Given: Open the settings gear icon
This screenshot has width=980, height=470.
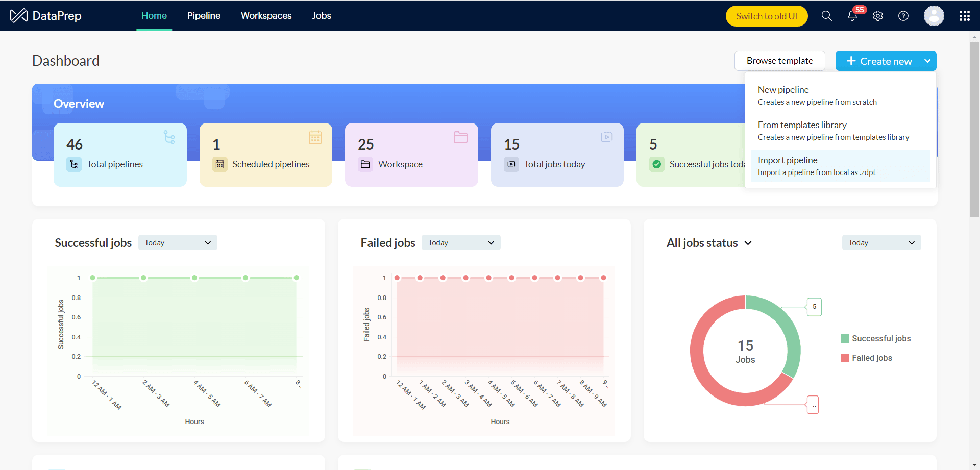Looking at the screenshot, I should pyautogui.click(x=878, y=16).
